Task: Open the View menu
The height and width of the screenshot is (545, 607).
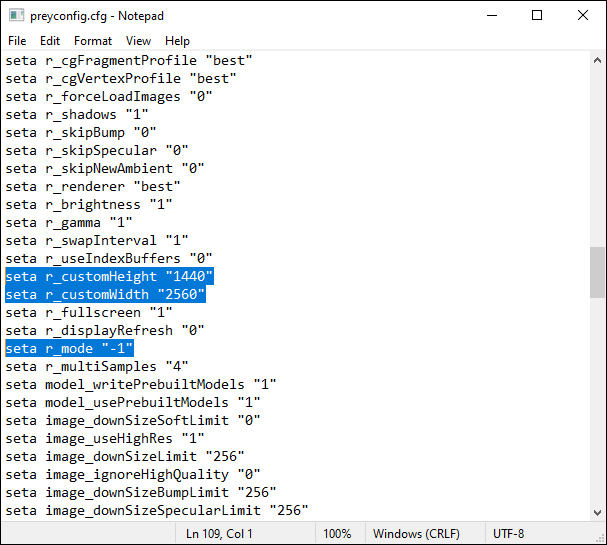Action: coord(138,41)
